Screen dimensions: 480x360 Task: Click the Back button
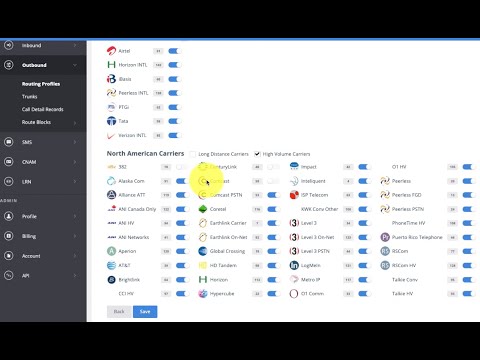pyautogui.click(x=119, y=311)
